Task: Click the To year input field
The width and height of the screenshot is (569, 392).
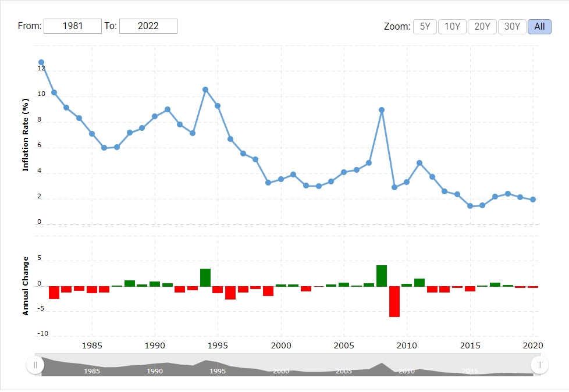Action: (148, 26)
